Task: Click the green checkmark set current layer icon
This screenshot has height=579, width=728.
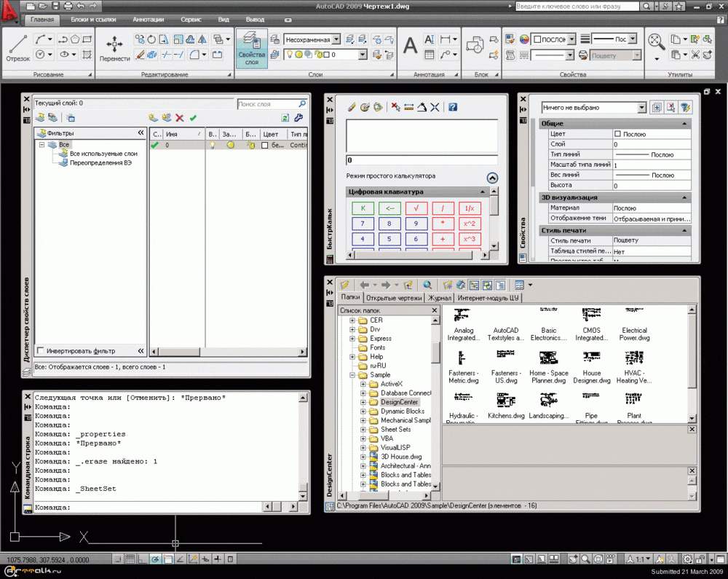Action: click(193, 118)
